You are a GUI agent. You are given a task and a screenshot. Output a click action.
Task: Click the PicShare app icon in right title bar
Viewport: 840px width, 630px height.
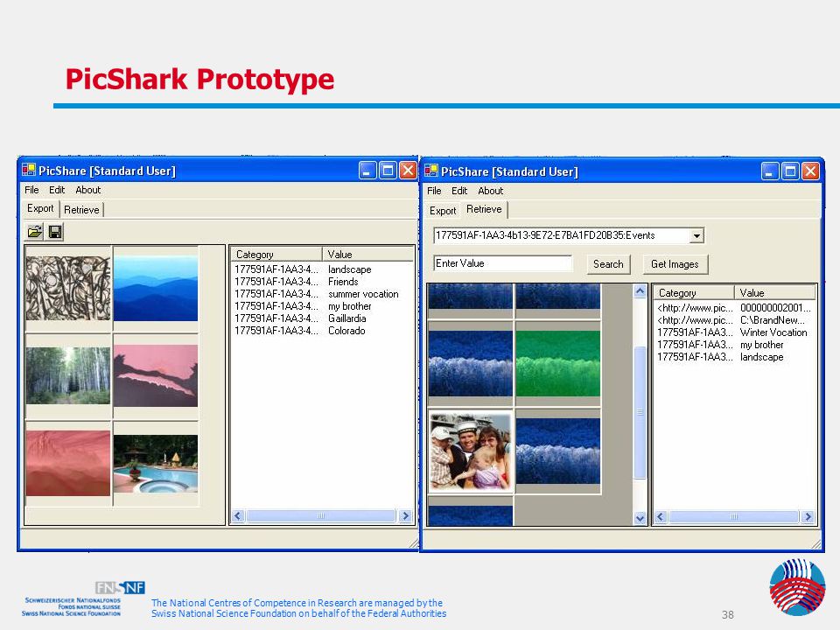[x=431, y=171]
